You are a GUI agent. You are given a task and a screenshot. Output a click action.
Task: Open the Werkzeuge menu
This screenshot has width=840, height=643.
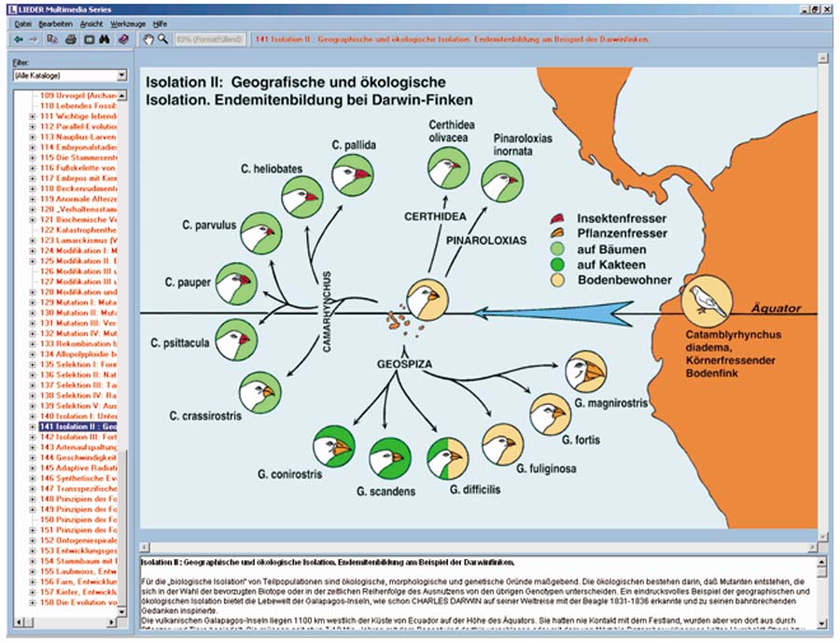tap(127, 22)
